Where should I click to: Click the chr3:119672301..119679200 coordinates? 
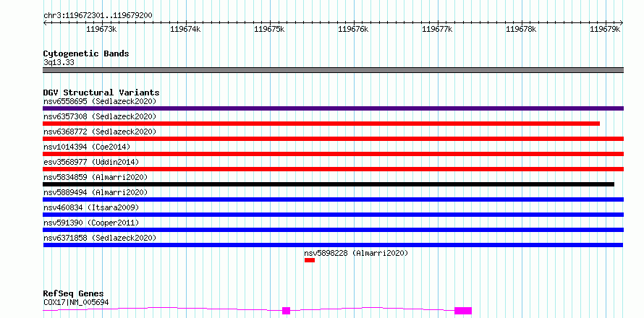98,16
